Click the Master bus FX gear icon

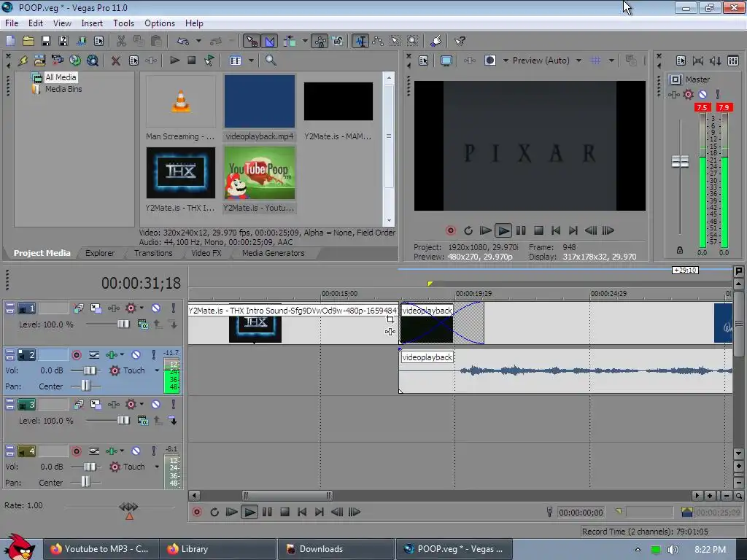tap(688, 94)
